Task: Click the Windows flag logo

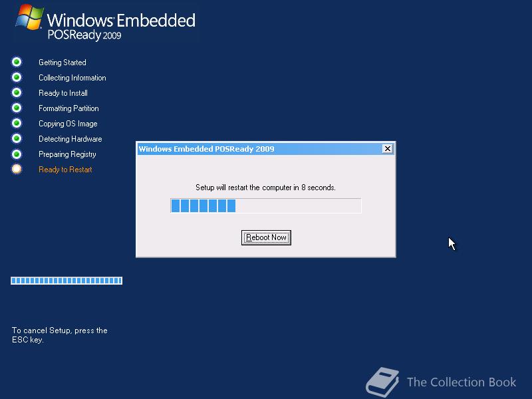Action: pos(29,17)
